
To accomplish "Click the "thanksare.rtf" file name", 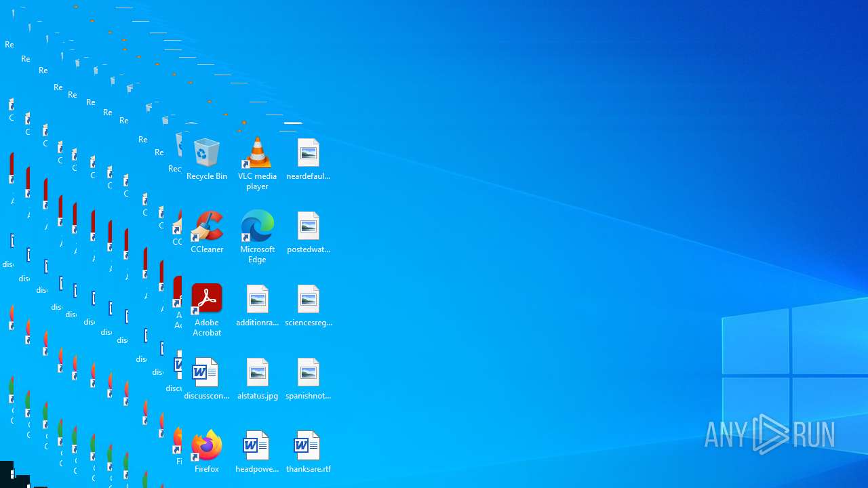I will pyautogui.click(x=309, y=469).
